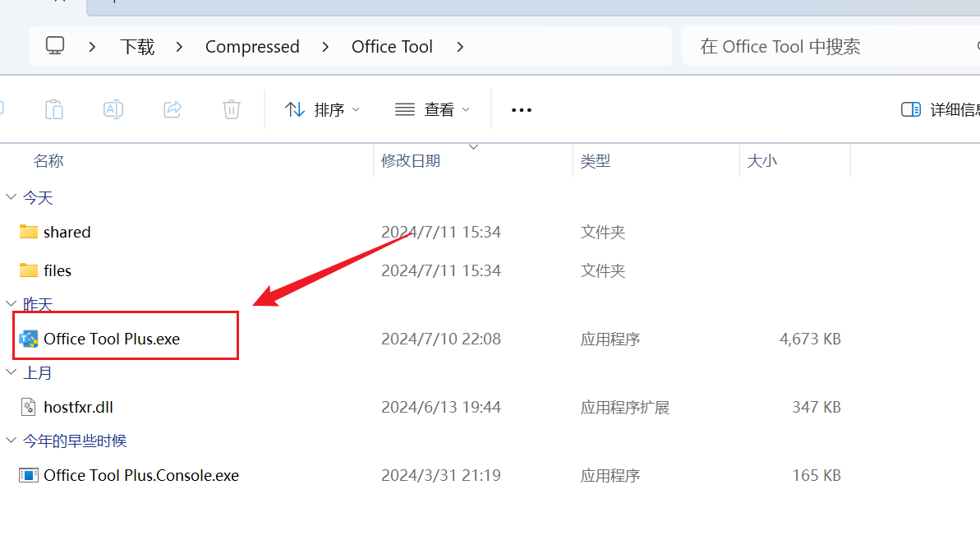
Task: Select the files folder icon
Action: (28, 270)
